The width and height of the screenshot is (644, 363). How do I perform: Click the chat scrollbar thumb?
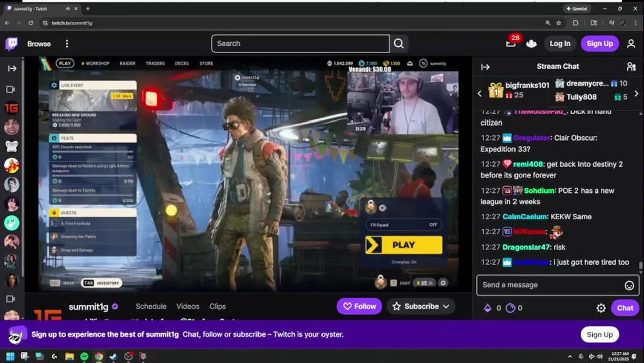click(641, 266)
